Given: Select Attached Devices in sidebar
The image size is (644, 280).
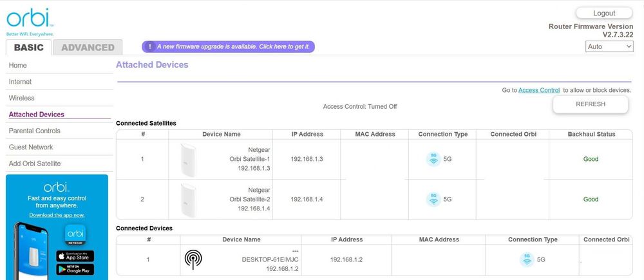Looking at the screenshot, I should coord(59,115).
